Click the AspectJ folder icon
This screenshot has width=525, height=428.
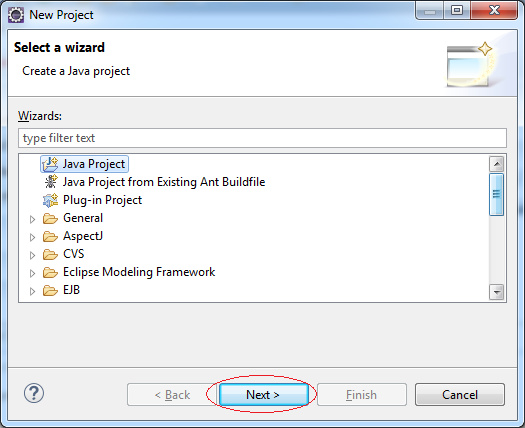(50, 236)
